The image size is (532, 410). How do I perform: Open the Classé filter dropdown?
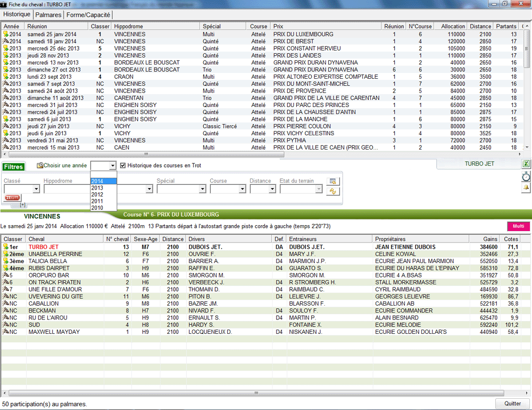point(36,189)
